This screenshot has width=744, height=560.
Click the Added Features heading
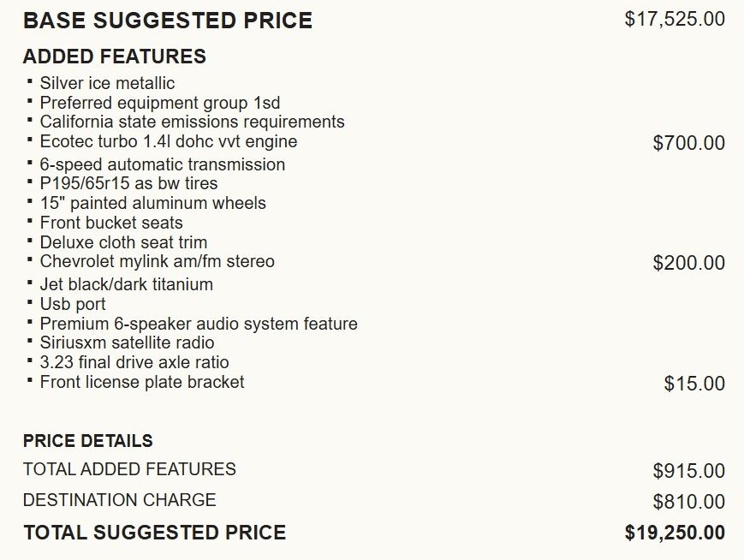point(114,57)
